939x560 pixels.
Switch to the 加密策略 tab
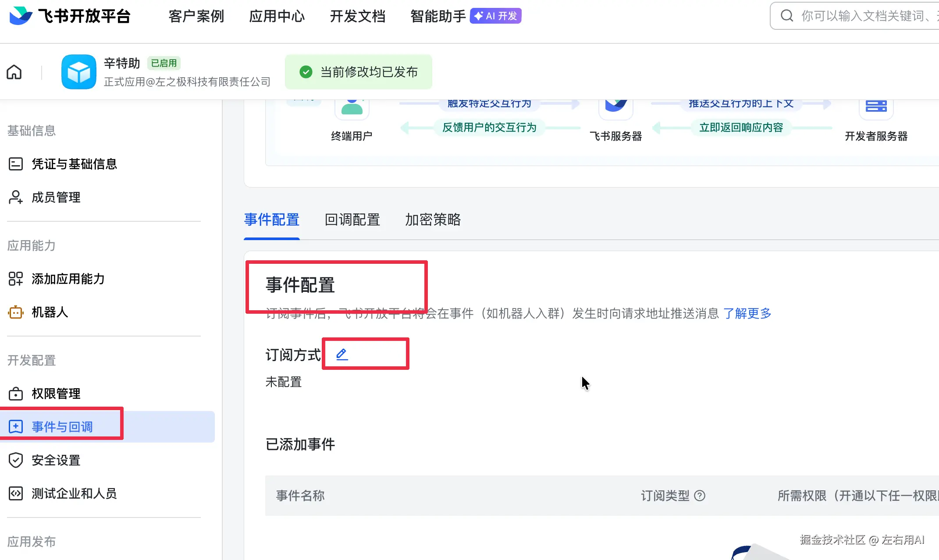tap(433, 220)
